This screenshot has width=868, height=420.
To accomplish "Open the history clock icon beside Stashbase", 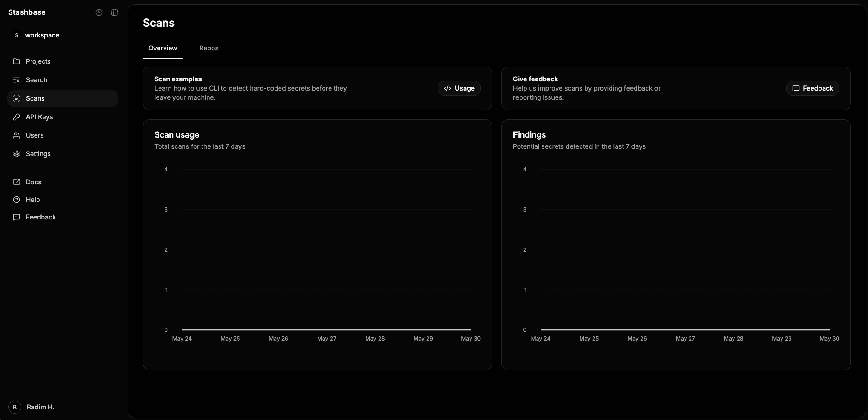I will point(99,12).
